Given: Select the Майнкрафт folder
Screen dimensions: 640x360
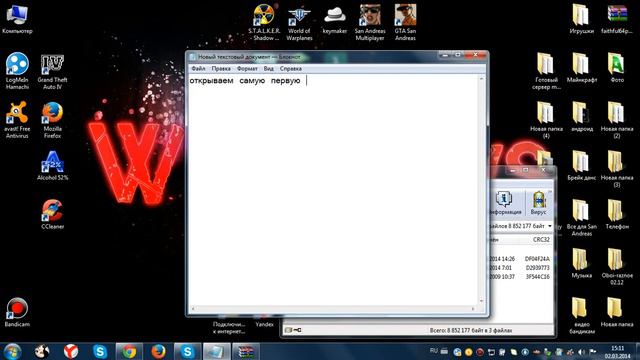Looking at the screenshot, I should (582, 68).
